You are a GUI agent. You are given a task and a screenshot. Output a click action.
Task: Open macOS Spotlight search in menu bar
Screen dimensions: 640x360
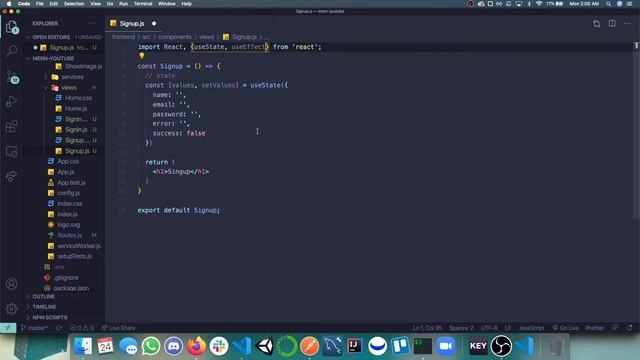[x=608, y=4]
